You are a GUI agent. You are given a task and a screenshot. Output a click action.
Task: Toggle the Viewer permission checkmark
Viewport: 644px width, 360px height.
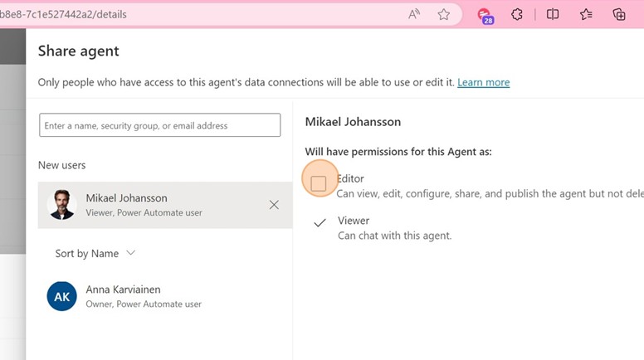click(x=319, y=222)
